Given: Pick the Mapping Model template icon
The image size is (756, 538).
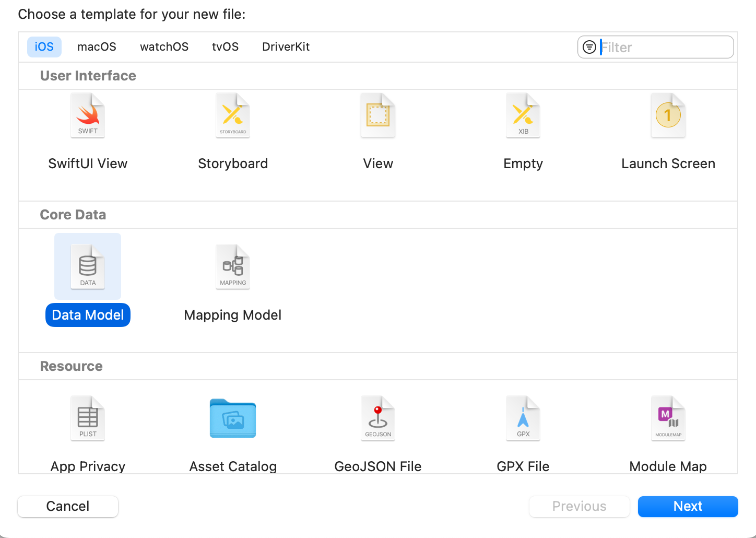Looking at the screenshot, I should pyautogui.click(x=233, y=267).
